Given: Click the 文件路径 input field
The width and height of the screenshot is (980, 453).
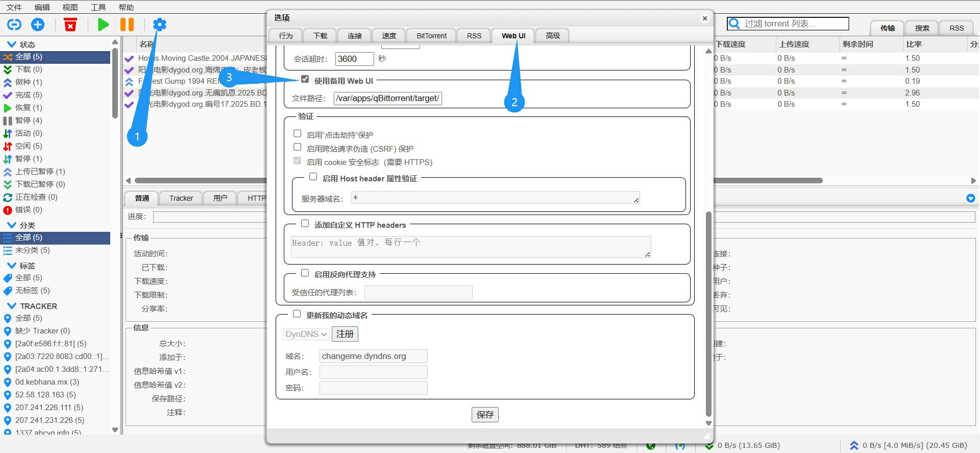Looking at the screenshot, I should click(387, 99).
